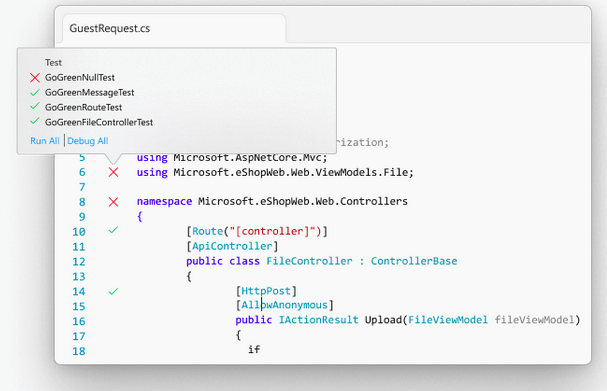This screenshot has width=607, height=391.
Task: Click the FileViewModel parameter type
Action: click(448, 320)
